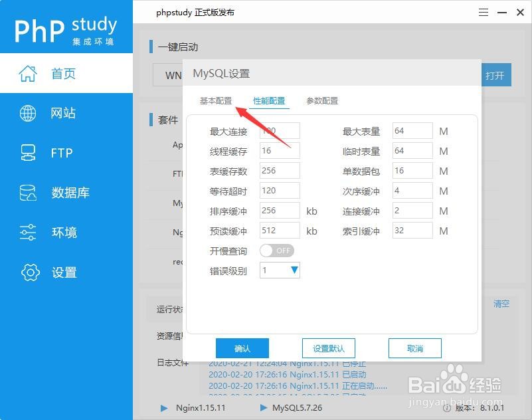Switch to the 基本配置 tab

216,101
